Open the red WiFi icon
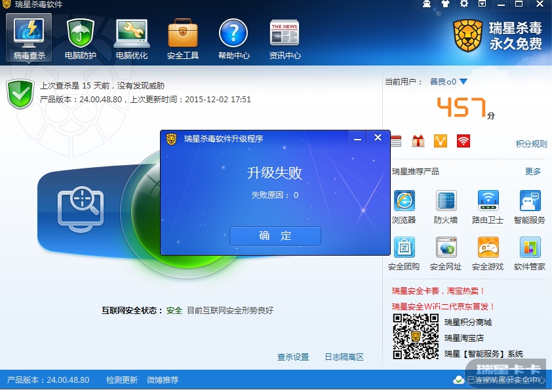This screenshot has height=392, width=552. (463, 141)
